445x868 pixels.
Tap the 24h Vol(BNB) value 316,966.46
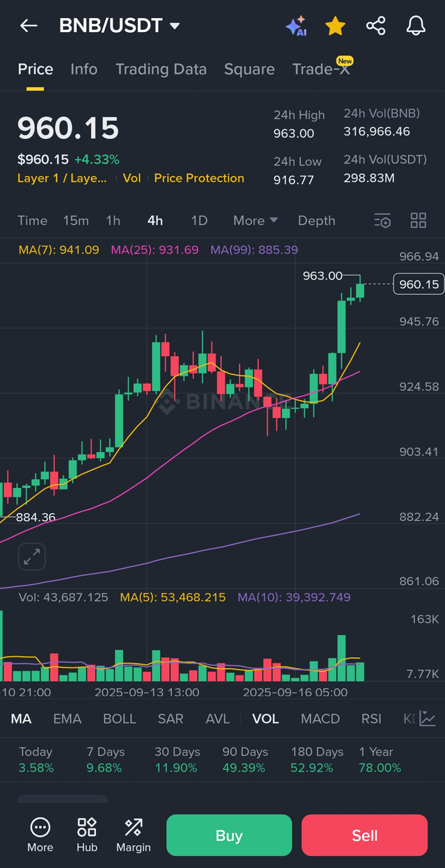point(377,131)
